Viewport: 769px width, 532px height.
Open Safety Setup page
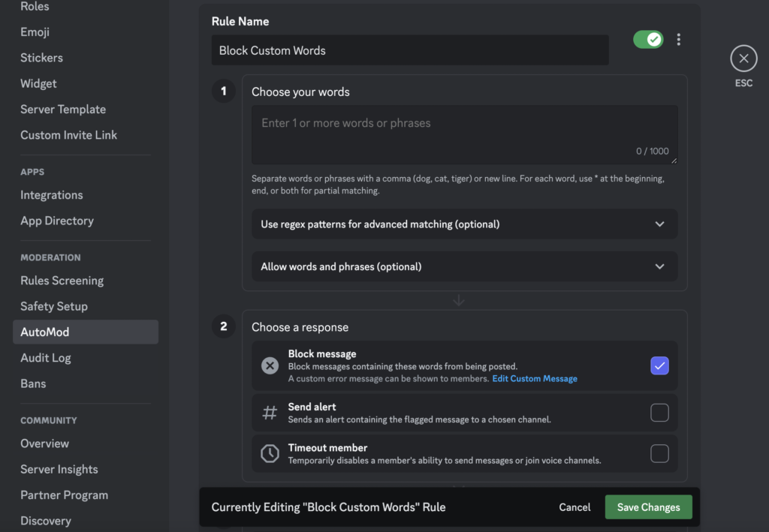(54, 307)
